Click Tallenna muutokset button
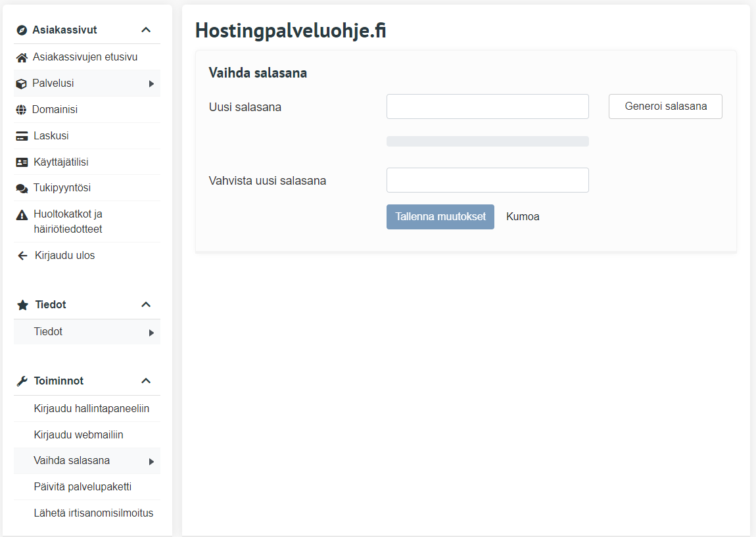This screenshot has width=756, height=537. coord(440,217)
